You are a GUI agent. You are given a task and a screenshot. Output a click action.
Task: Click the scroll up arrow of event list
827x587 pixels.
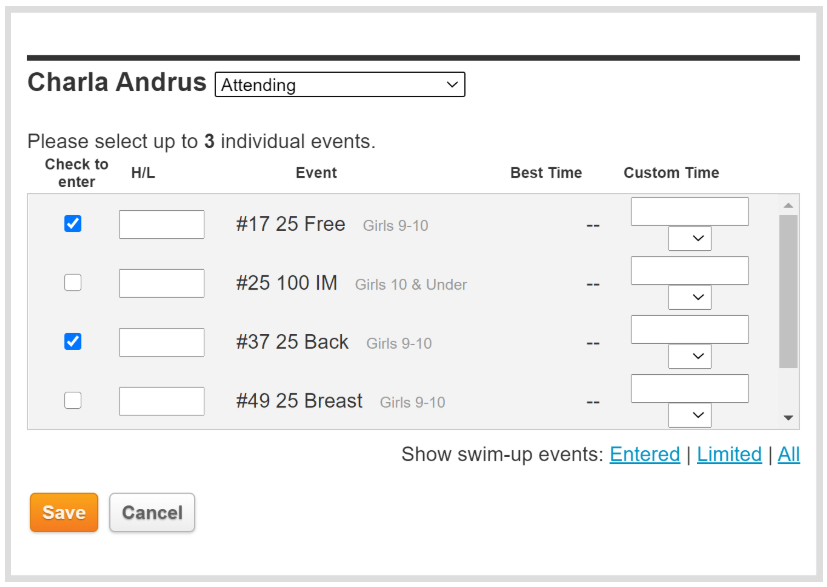point(788,205)
